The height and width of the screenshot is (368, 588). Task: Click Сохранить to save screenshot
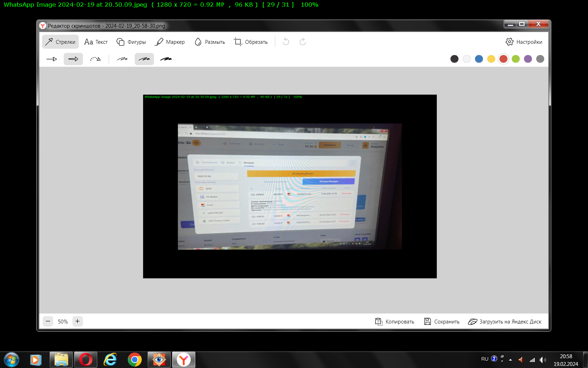point(442,321)
